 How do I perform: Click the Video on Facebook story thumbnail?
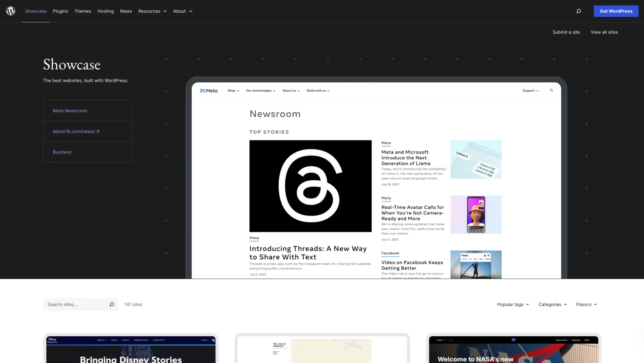(x=476, y=265)
